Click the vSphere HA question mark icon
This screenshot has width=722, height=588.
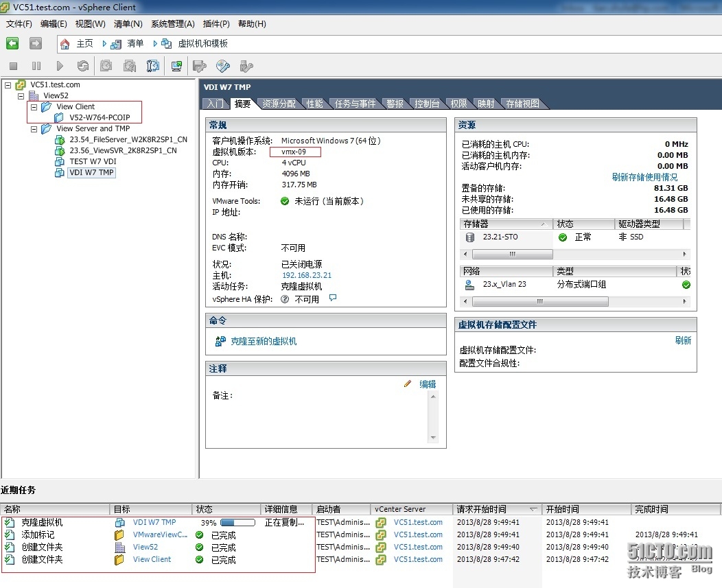[x=285, y=299]
